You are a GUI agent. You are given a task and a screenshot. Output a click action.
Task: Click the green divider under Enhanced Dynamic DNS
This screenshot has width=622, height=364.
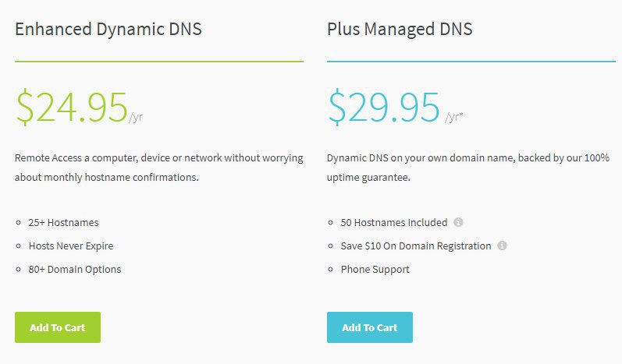tap(158, 61)
